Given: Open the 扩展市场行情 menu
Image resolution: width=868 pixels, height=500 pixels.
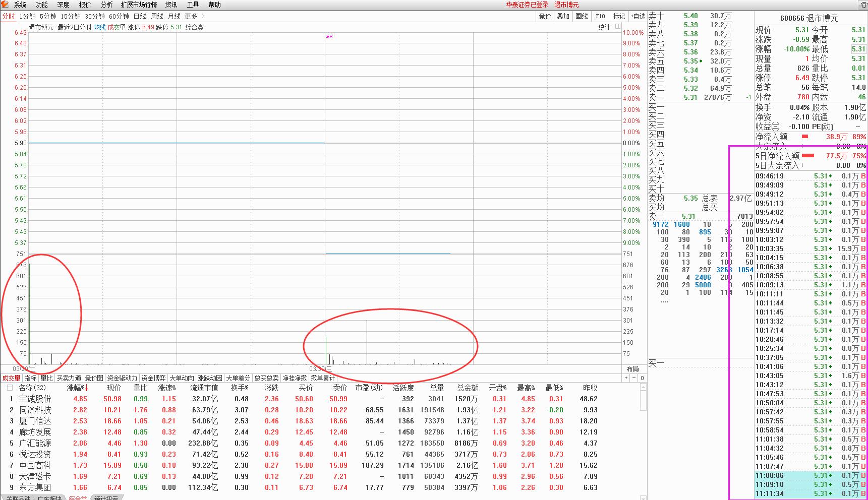Looking at the screenshot, I should pos(139,5).
